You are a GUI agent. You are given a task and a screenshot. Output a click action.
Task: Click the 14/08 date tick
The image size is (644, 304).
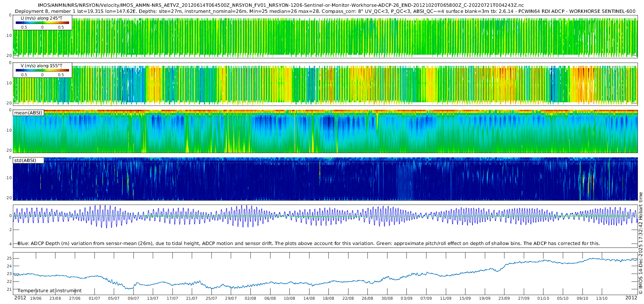309,298
